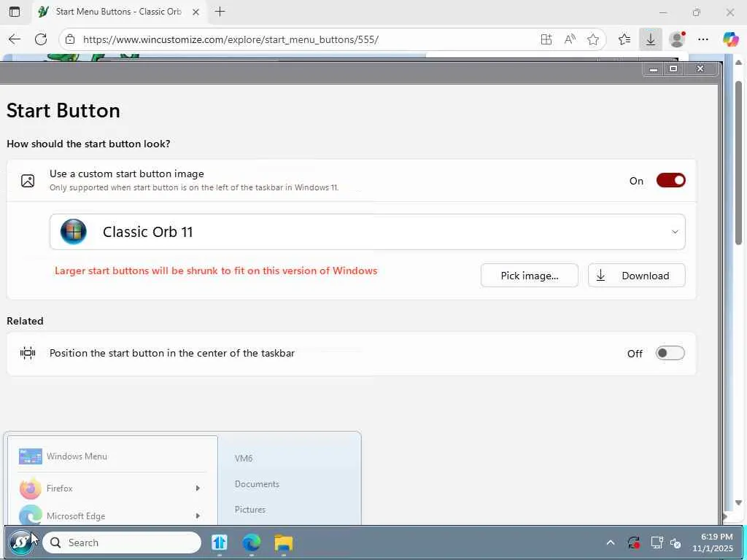
Task: Open the tab actions menu icon
Action: (x=15, y=12)
